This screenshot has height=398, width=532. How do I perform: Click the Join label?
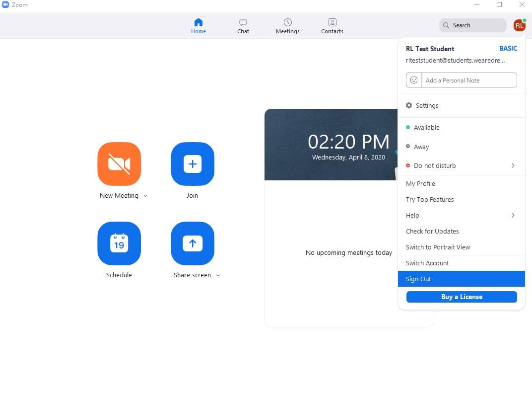[192, 196]
